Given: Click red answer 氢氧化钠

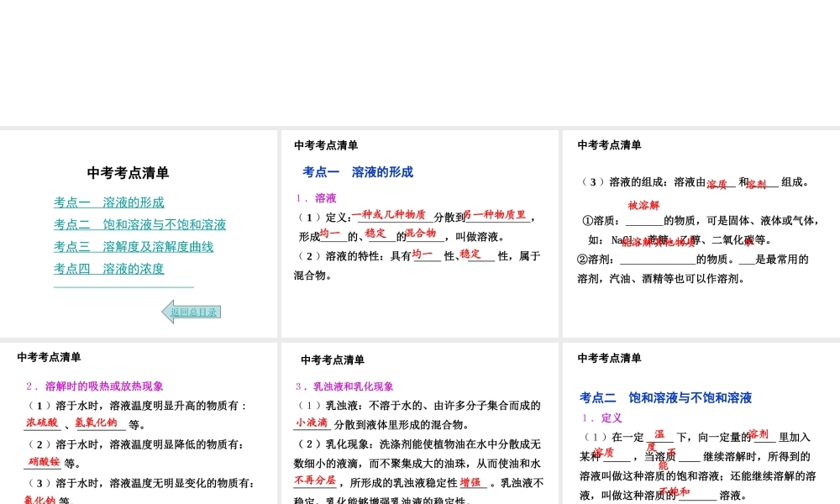Looking at the screenshot, I should coord(96,423).
